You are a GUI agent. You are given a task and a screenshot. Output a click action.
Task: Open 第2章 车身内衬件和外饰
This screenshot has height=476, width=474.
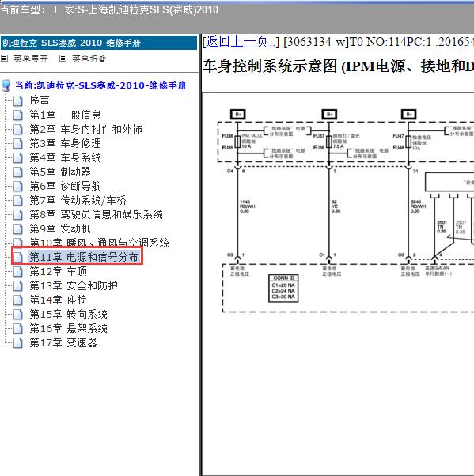coord(85,129)
